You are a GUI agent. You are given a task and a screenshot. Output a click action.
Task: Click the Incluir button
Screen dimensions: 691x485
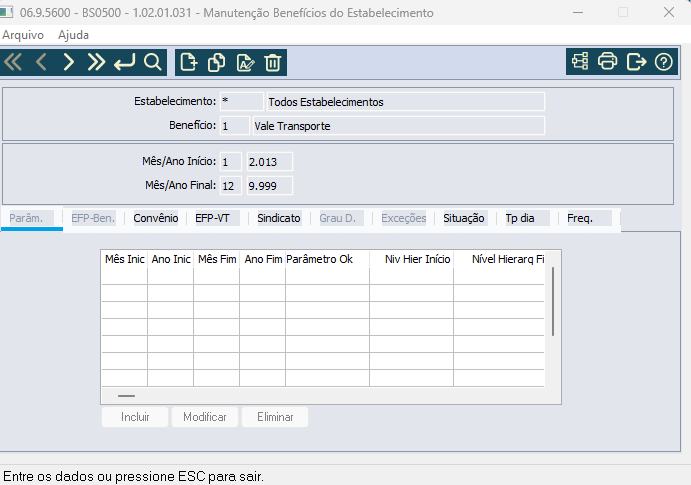coord(135,417)
